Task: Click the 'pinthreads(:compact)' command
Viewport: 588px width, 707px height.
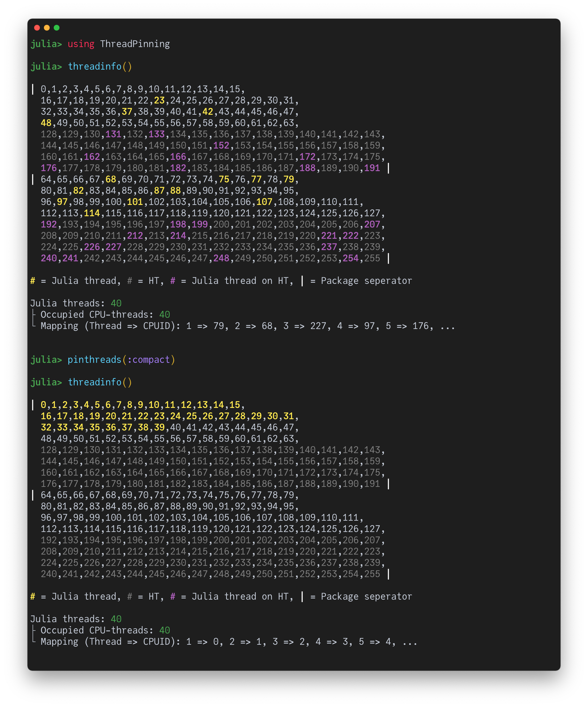Action: tap(122, 360)
